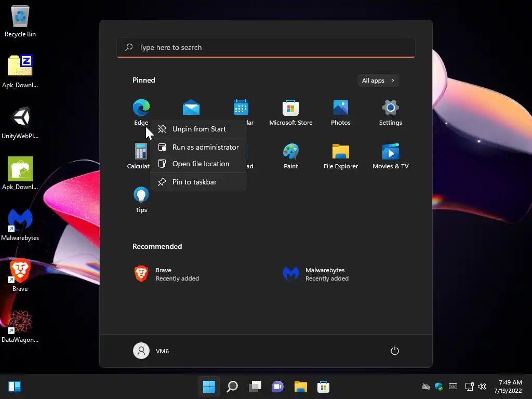Open Windows Security tray icon
The height and width of the screenshot is (399, 532).
[x=438, y=387]
